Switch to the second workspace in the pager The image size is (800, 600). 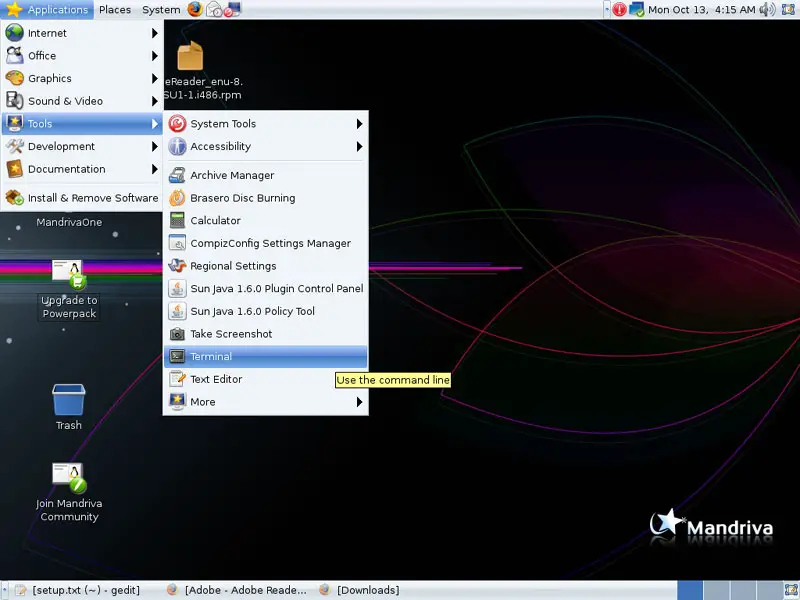pos(716,590)
